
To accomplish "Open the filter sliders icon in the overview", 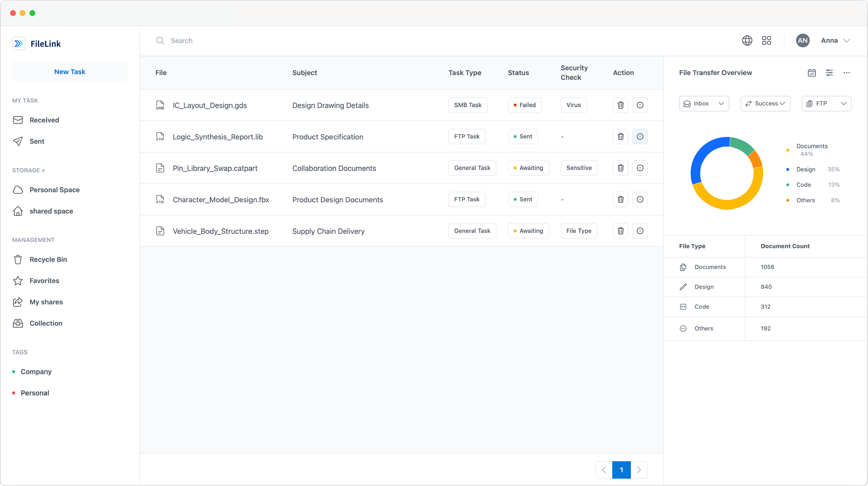I will (x=829, y=73).
